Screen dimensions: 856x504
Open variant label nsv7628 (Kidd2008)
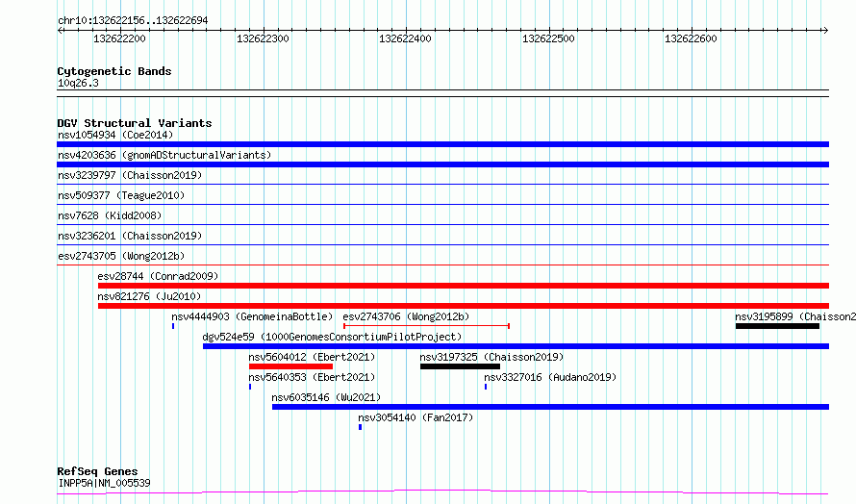click(x=110, y=215)
